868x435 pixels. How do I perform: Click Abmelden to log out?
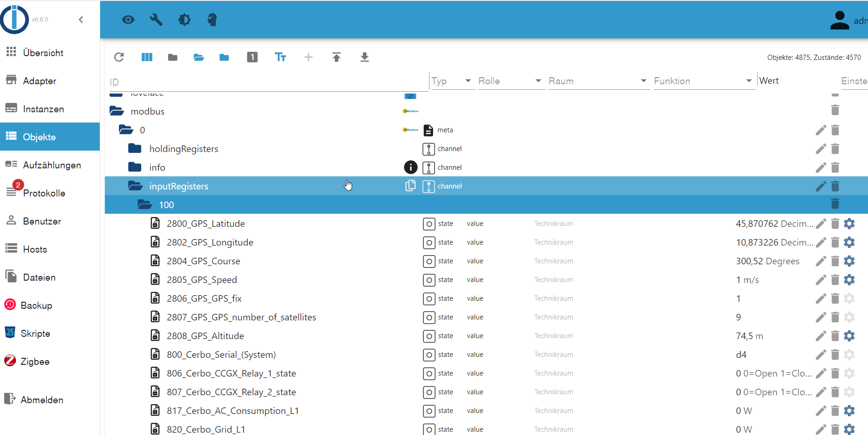pyautogui.click(x=50, y=400)
